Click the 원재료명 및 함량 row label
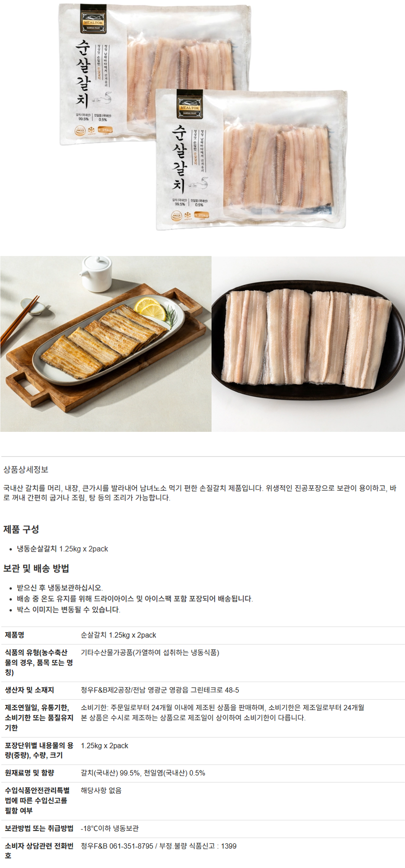 coord(30,773)
